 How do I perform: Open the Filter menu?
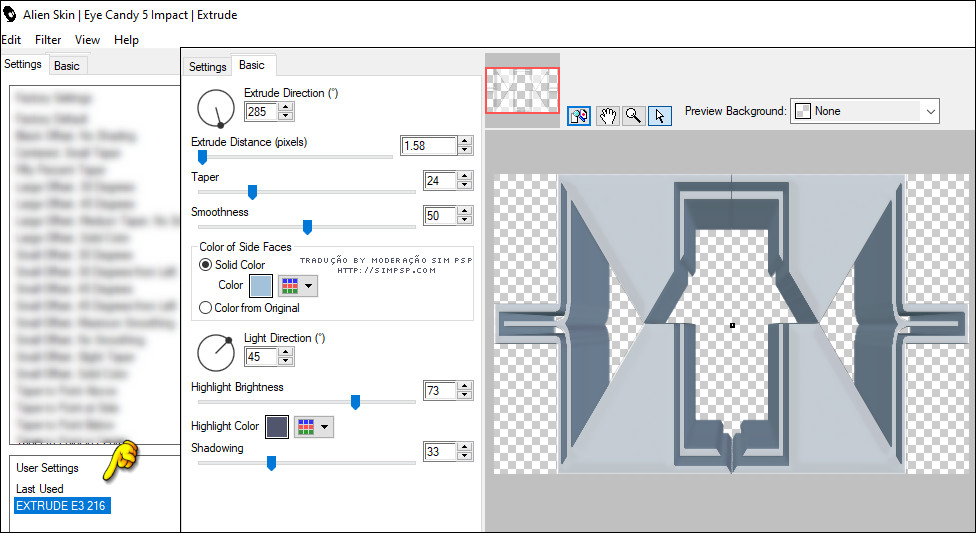(48, 40)
